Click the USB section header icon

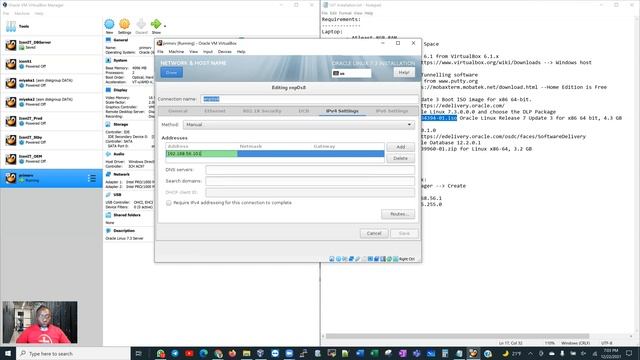[x=108, y=195]
